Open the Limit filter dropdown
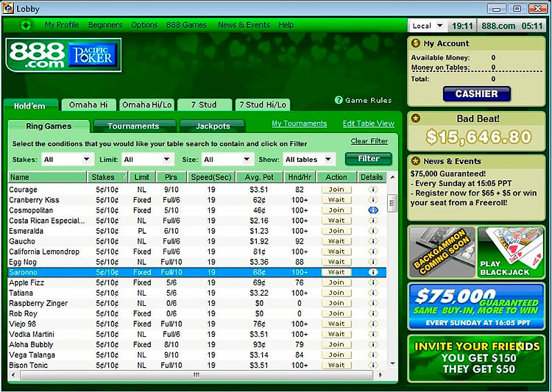The width and height of the screenshot is (552, 392). pyautogui.click(x=147, y=160)
